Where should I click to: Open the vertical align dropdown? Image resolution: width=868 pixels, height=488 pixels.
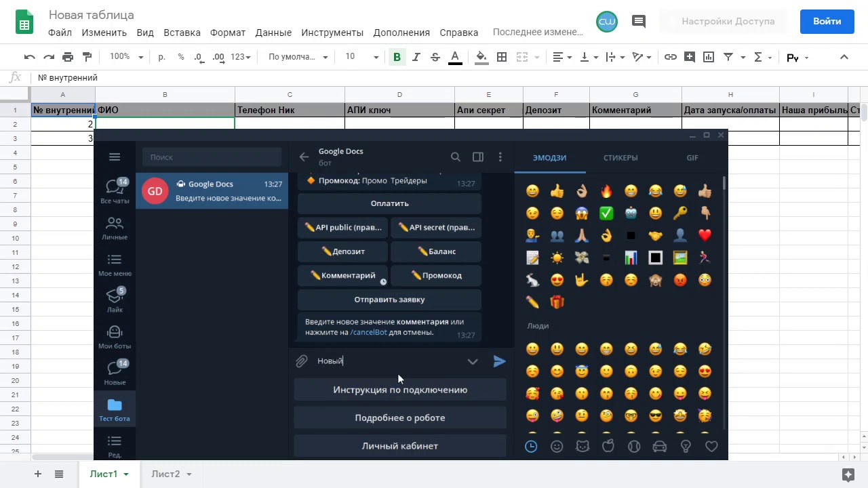589,57
